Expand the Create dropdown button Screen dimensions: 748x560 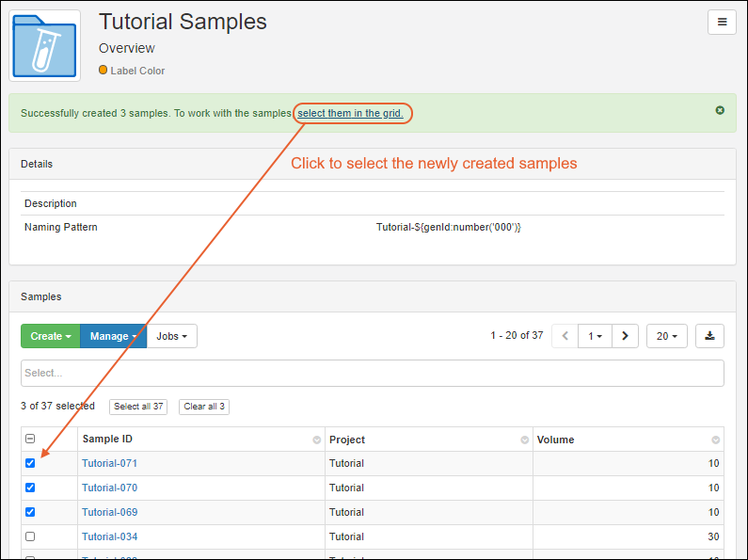pyautogui.click(x=50, y=336)
